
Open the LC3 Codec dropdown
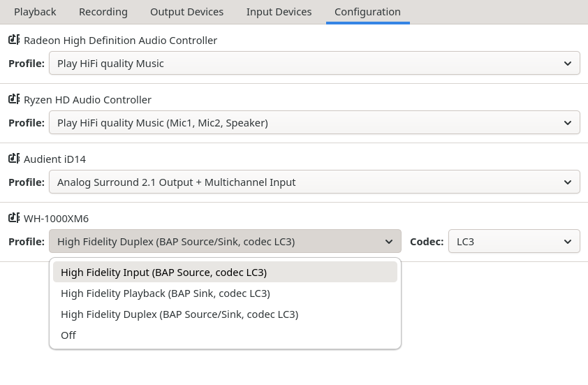(x=514, y=241)
